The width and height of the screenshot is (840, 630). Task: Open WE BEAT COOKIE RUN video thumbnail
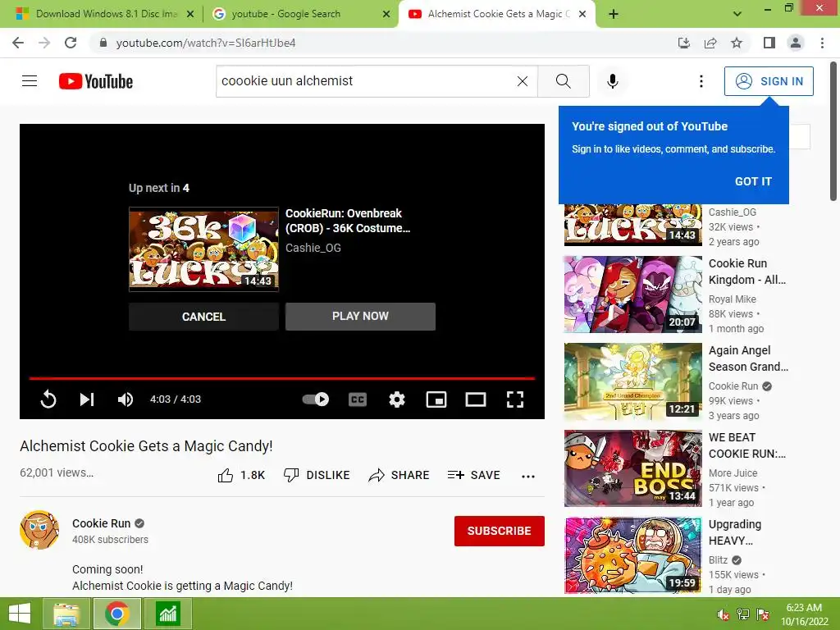pos(632,468)
